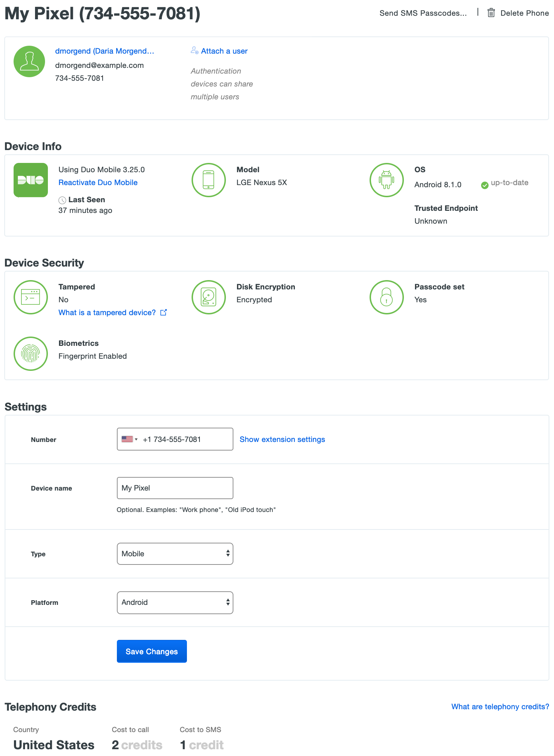Screen dimensions: 554x756
Task: Open What are telephony credits link
Action: (x=500, y=707)
